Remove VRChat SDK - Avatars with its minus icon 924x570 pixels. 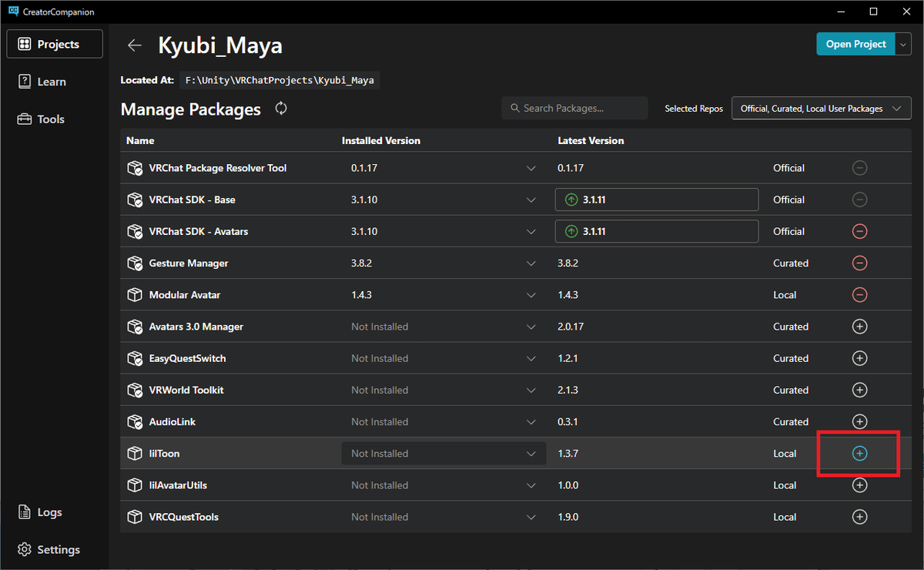pos(860,231)
